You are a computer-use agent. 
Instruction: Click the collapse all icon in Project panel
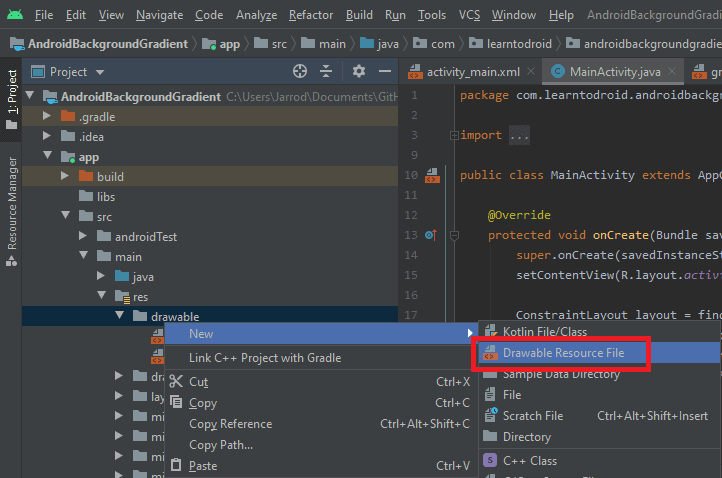tap(327, 72)
